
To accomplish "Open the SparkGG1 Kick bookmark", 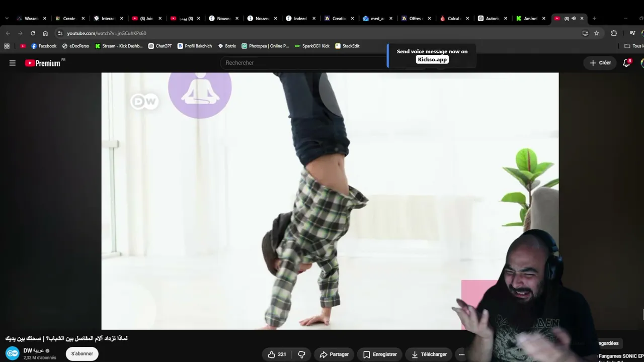I will pyautogui.click(x=312, y=46).
